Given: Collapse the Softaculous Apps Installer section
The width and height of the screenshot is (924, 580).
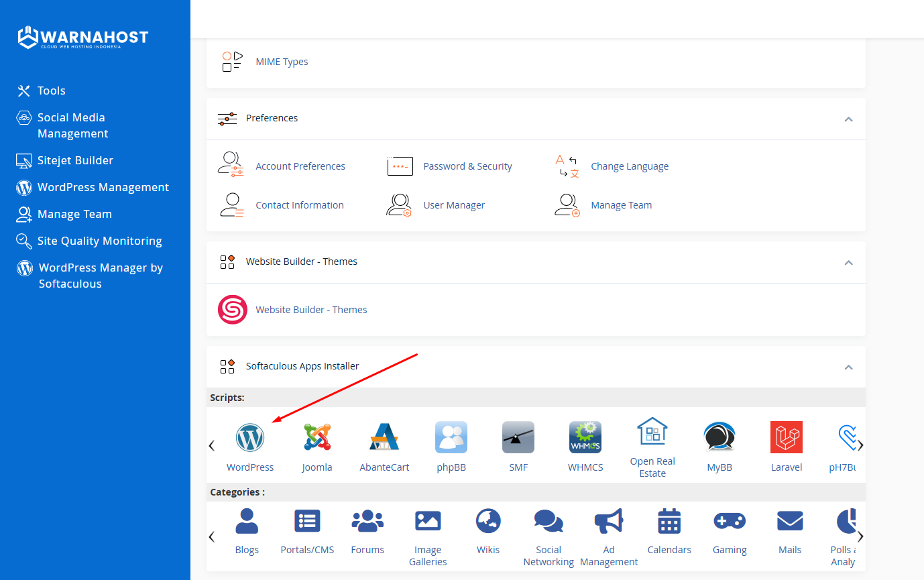Looking at the screenshot, I should click(848, 367).
